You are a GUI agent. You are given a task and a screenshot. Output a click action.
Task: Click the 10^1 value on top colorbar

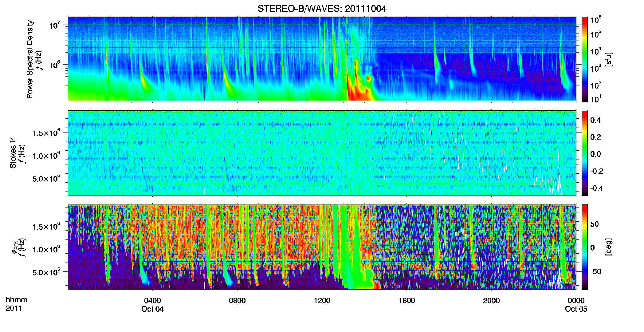point(596,99)
